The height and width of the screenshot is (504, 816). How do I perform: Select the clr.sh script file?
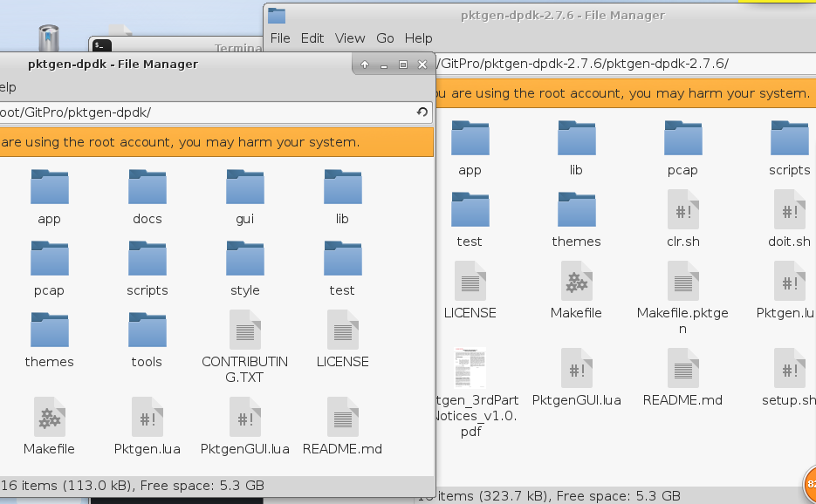point(683,210)
